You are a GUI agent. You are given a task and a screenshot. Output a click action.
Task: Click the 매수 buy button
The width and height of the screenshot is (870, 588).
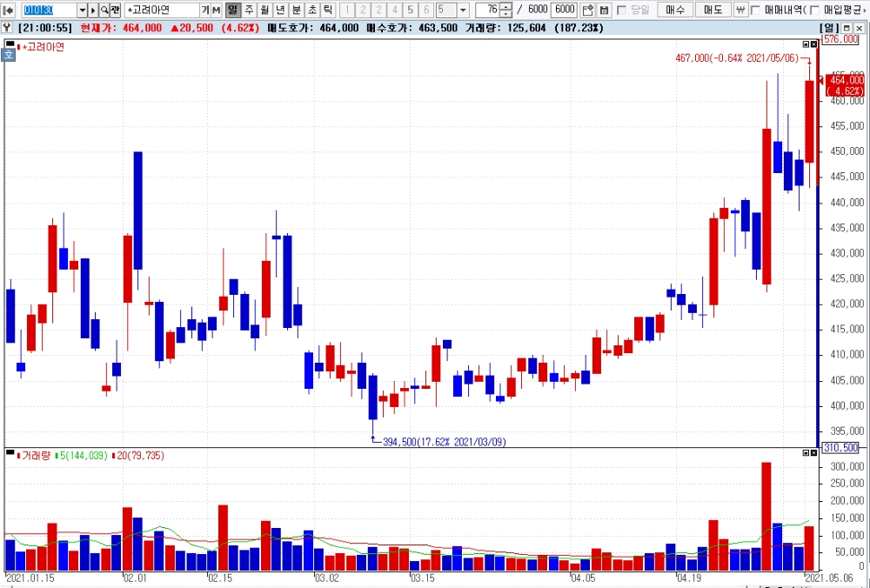[x=675, y=10]
